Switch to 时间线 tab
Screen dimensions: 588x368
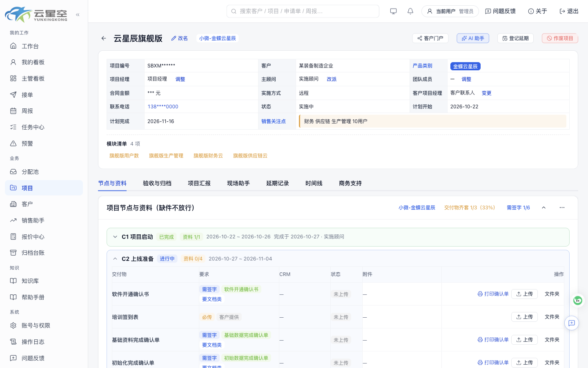(314, 183)
